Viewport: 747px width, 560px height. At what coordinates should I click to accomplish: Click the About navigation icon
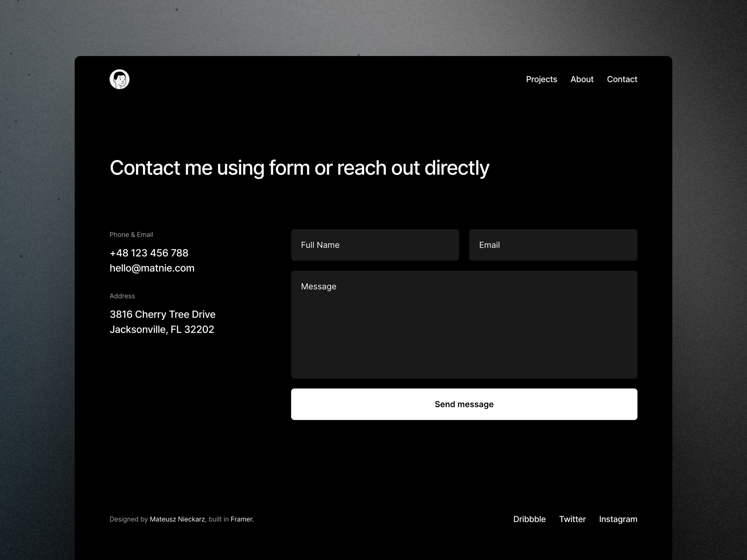point(582,79)
